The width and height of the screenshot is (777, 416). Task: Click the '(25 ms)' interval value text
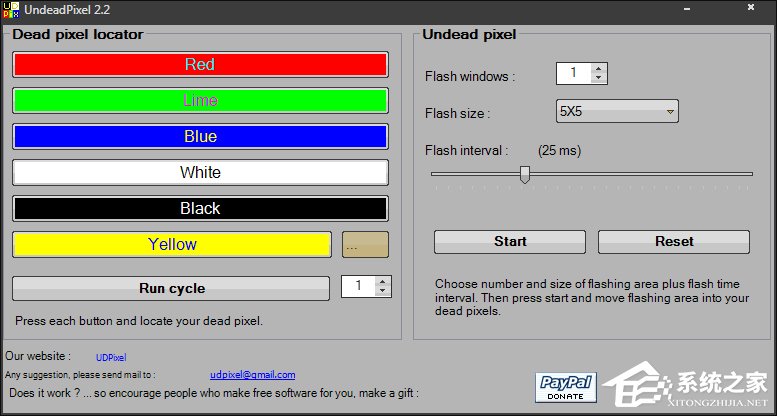(559, 150)
